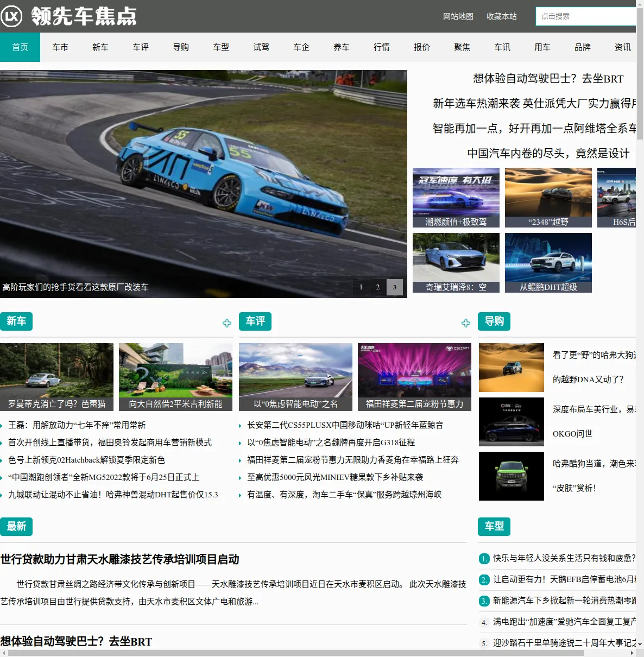Open the 车型 nav item
Image resolution: width=644 pixels, height=657 pixels.
tap(221, 47)
